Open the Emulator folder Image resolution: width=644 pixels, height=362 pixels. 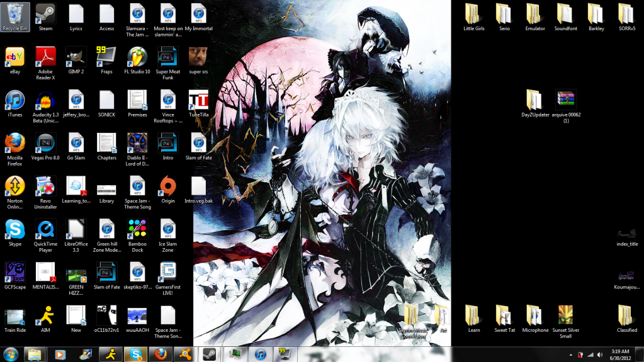534,17
